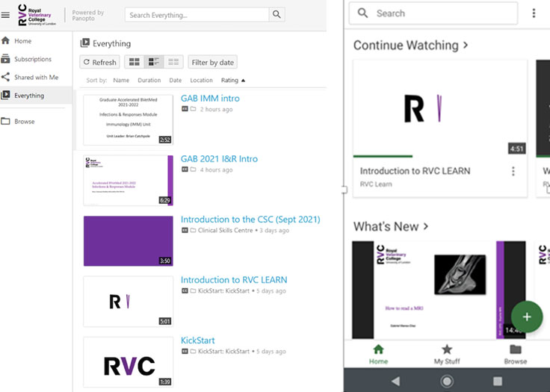Sort the list by Name
The image size is (550, 392).
coord(121,81)
